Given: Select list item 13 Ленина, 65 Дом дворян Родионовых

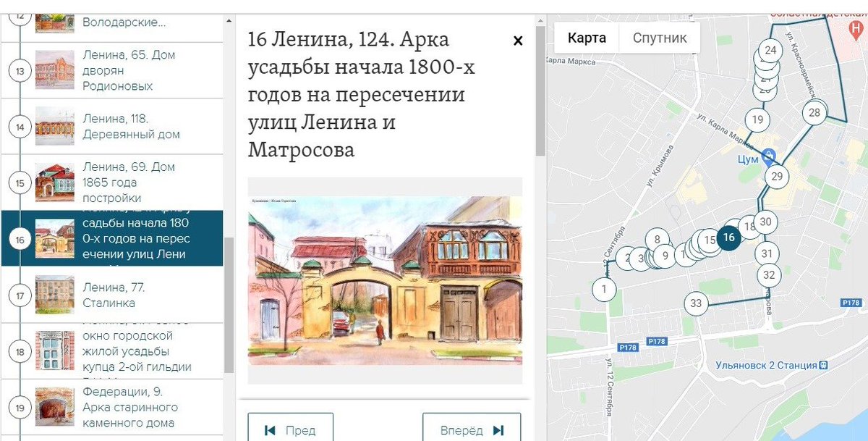Looking at the screenshot, I should point(112,70).
